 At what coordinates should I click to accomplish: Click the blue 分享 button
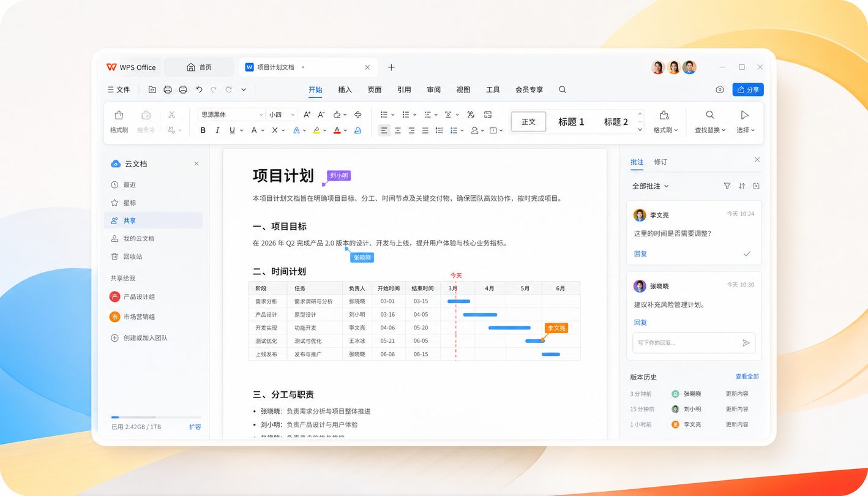coord(748,89)
